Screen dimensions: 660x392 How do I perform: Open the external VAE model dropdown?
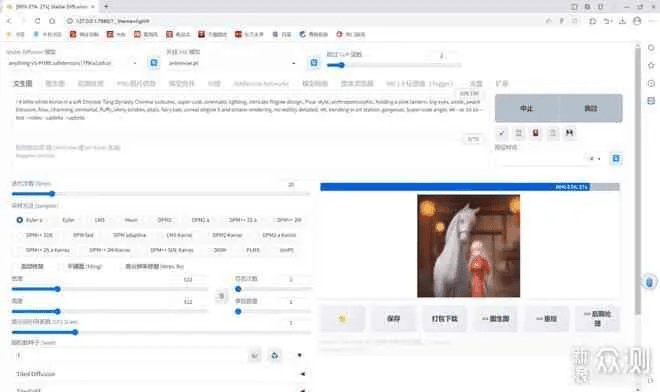point(232,63)
